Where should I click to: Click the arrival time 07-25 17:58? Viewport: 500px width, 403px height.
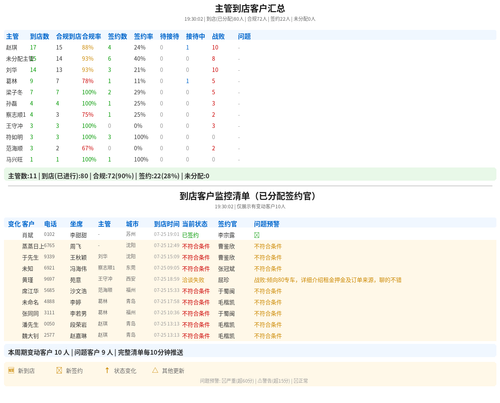[167, 301]
